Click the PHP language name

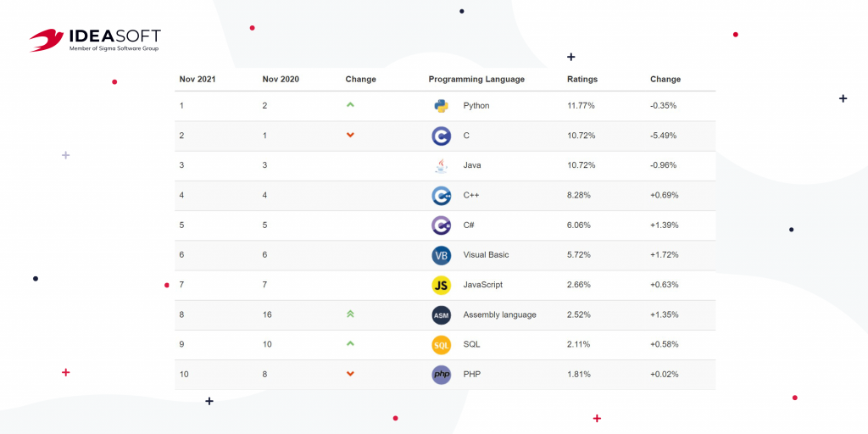[x=471, y=375]
